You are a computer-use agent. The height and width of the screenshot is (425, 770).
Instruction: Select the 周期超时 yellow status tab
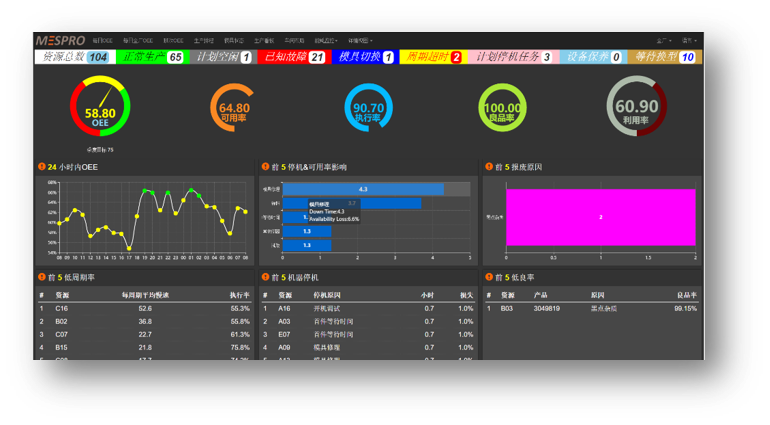(432, 57)
